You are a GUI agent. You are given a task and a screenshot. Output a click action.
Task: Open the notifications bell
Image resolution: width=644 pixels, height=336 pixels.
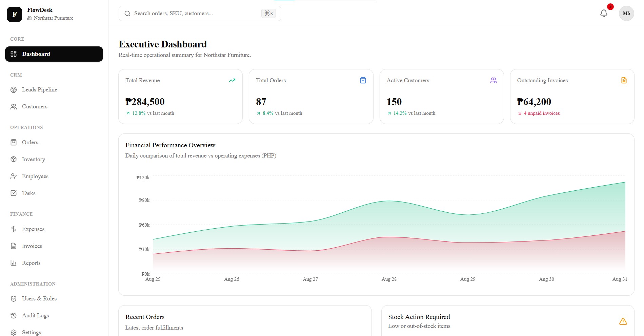click(604, 13)
